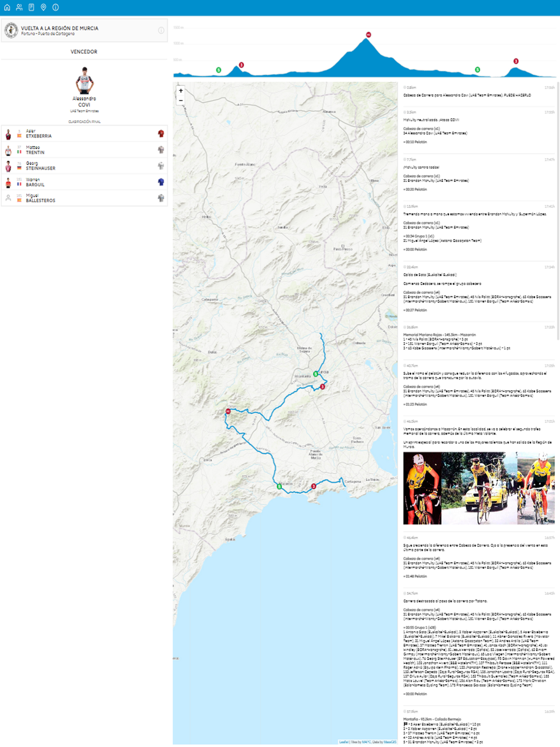Show race info beside Vuelta Murcia title
This screenshot has width=560, height=747.
tap(161, 30)
